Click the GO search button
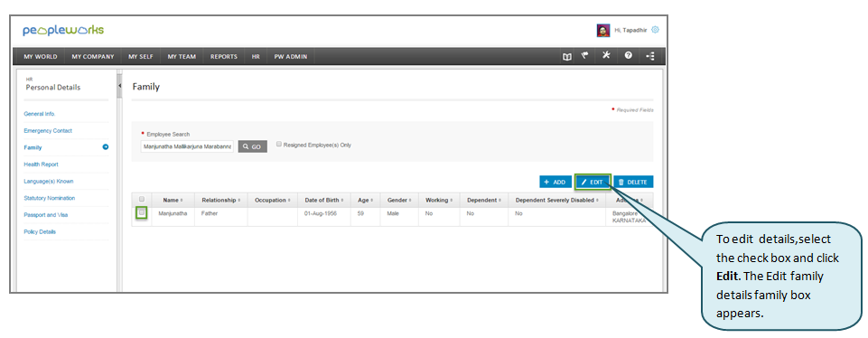The width and height of the screenshot is (868, 338). click(252, 146)
